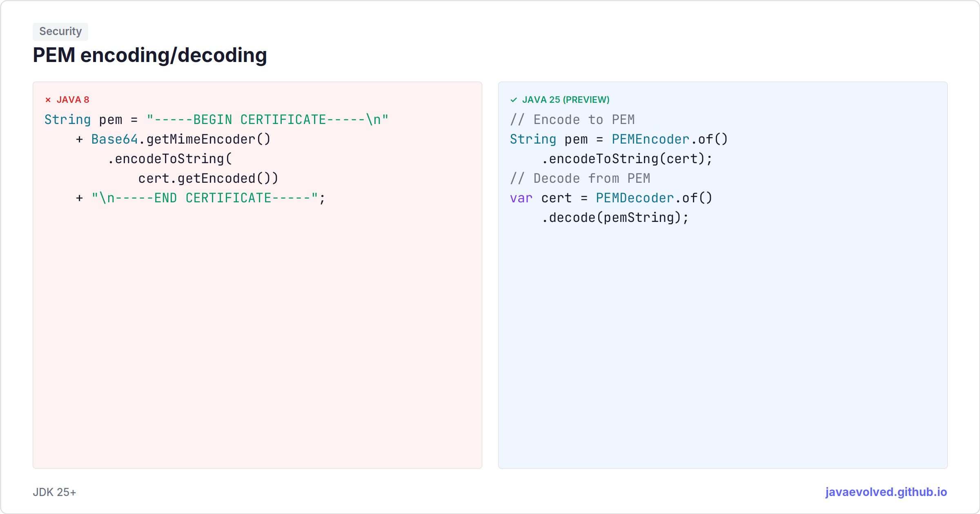Viewport: 980px width, 514px height.
Task: Click the JDK 25+ footer text
Action: 54,492
